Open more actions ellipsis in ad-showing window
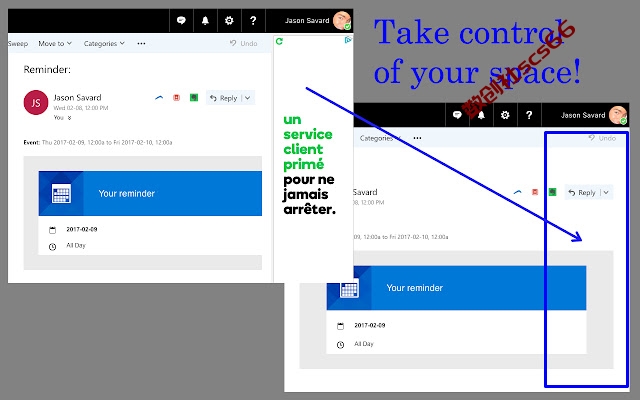 tap(141, 43)
